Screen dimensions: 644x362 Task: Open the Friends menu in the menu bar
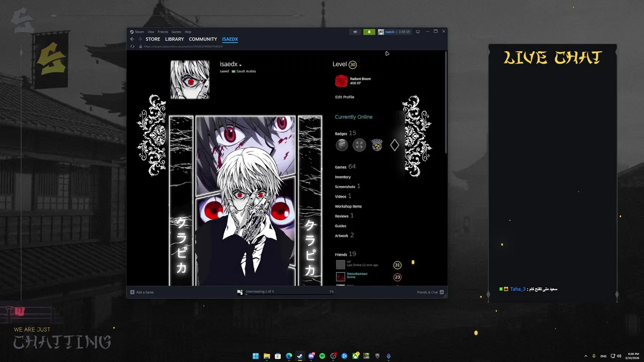point(163,32)
